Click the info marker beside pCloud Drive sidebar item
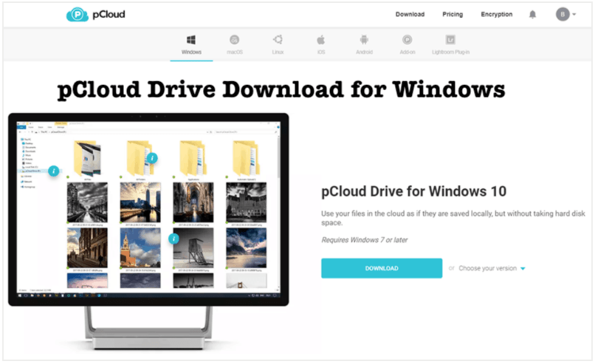595x364 pixels. click(x=53, y=171)
